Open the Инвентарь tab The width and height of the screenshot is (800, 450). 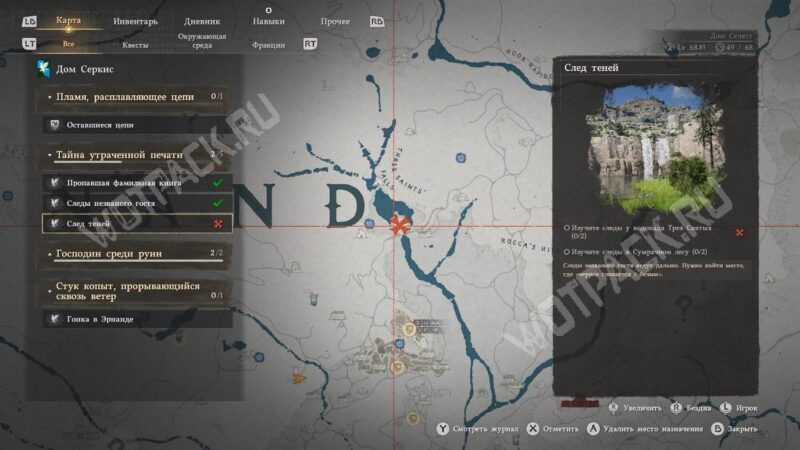click(x=135, y=20)
